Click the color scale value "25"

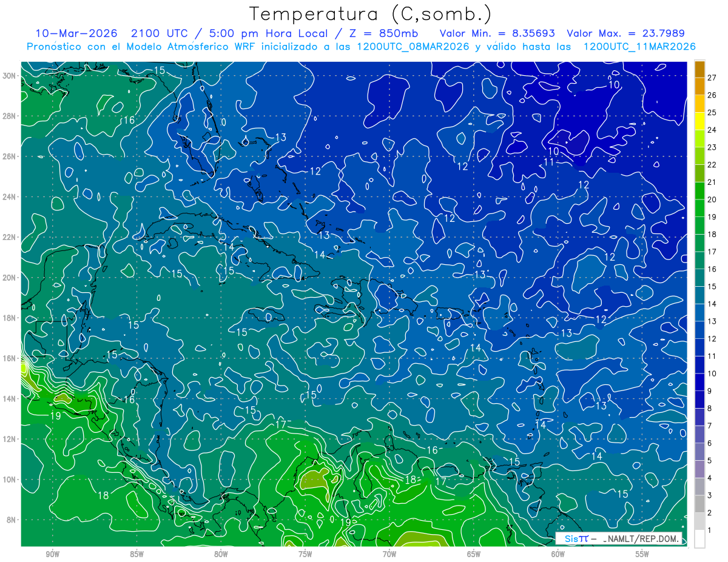712,113
